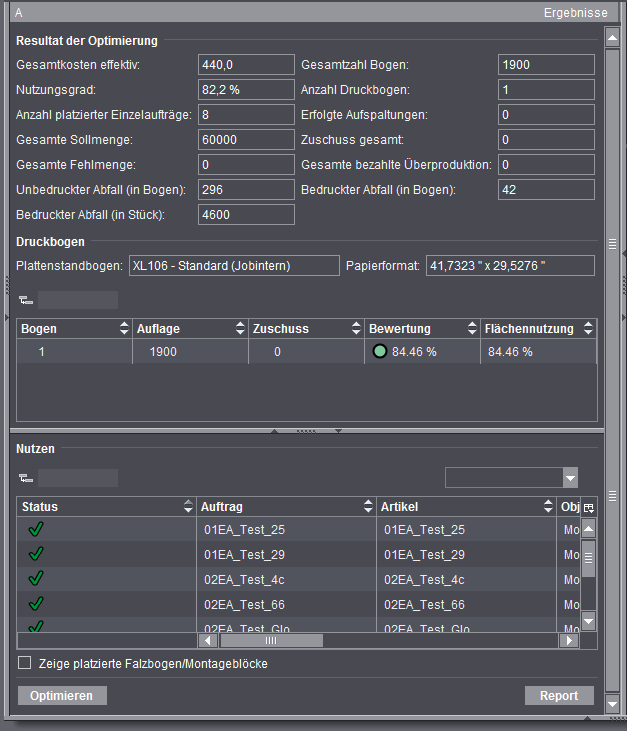This screenshot has width=627, height=731.
Task: Click the Unbedruckter Abfall field showing 296
Action: click(246, 189)
